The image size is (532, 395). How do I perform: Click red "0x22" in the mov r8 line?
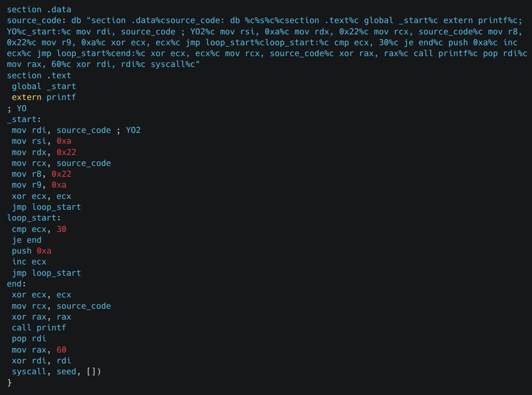point(62,174)
